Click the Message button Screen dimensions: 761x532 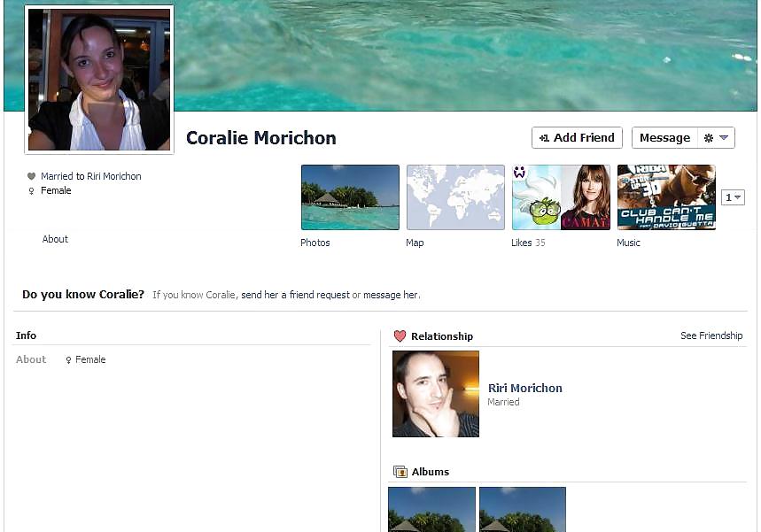664,138
